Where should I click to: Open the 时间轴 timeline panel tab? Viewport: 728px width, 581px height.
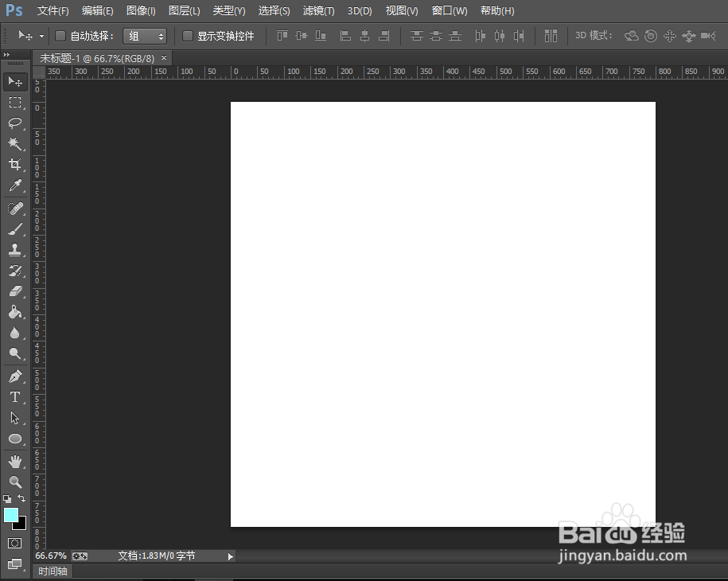53,571
